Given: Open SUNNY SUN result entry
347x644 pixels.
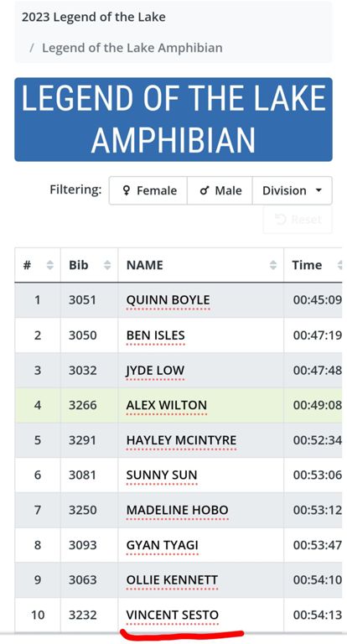Looking at the screenshot, I should point(162,475).
